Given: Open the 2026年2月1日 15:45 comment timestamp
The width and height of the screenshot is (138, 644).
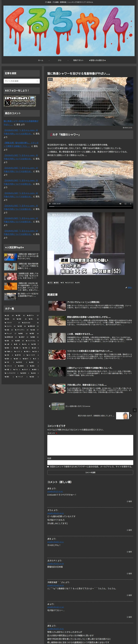Looking at the screenshot, I should tap(55, 492).
